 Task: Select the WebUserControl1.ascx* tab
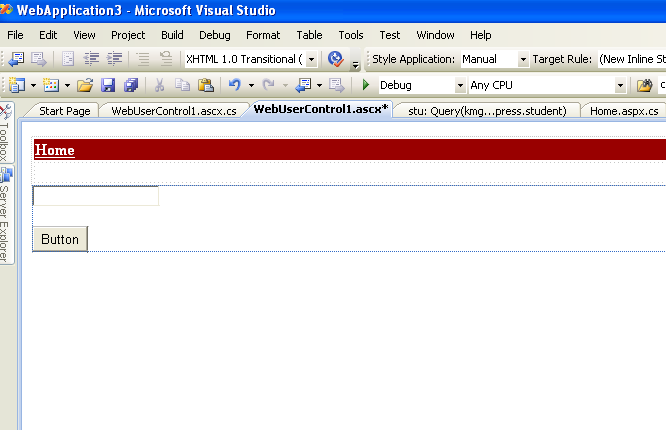(321, 109)
